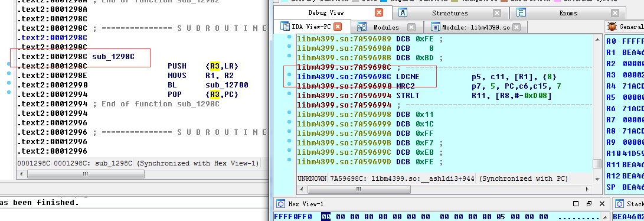Click sub_12700 in the BL instruction
This screenshot has width=644, height=221.
point(227,85)
